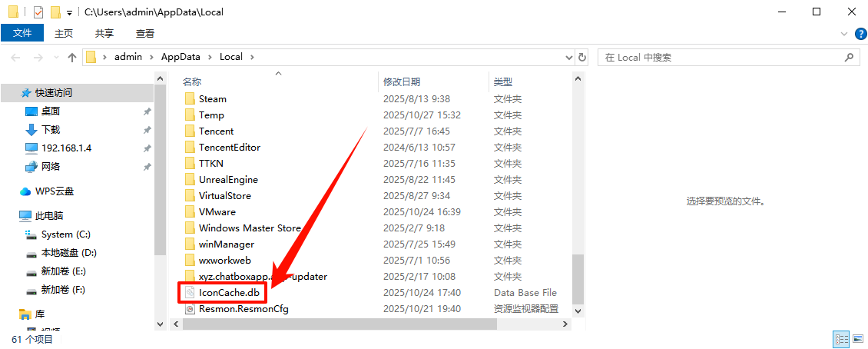Go up one folder level arrow
Screen dimensions: 868x349
click(x=72, y=57)
